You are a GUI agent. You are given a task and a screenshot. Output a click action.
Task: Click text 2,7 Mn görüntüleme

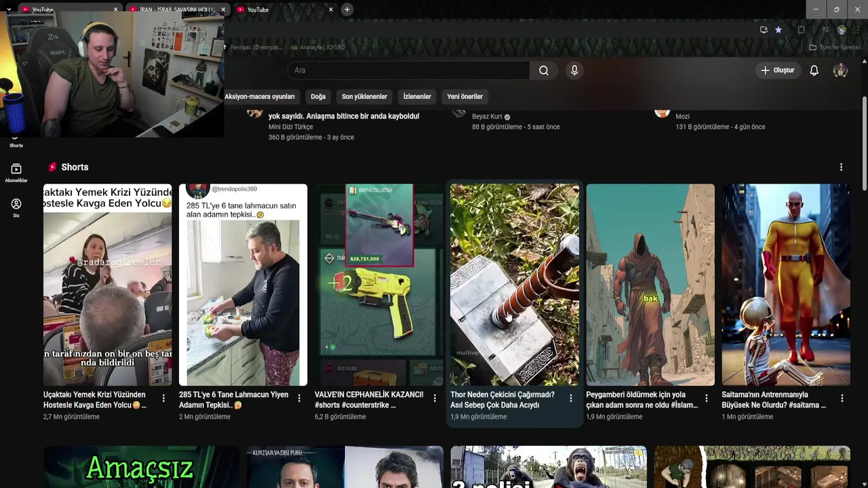click(x=71, y=417)
